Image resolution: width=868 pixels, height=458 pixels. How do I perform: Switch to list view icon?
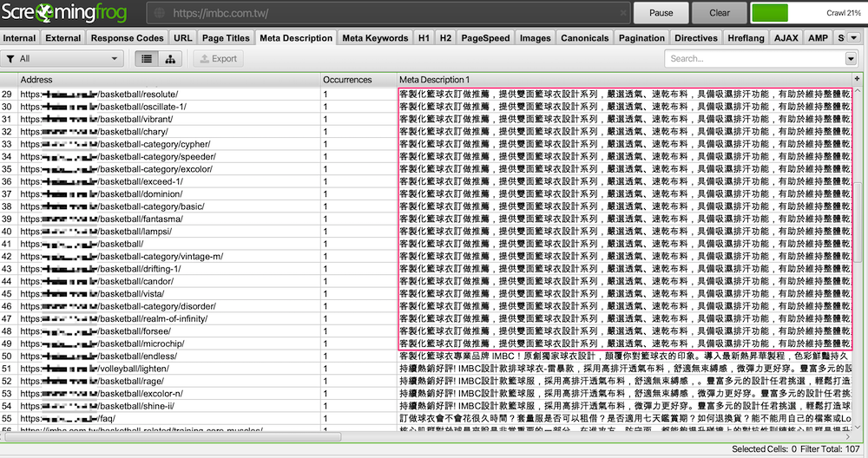148,59
